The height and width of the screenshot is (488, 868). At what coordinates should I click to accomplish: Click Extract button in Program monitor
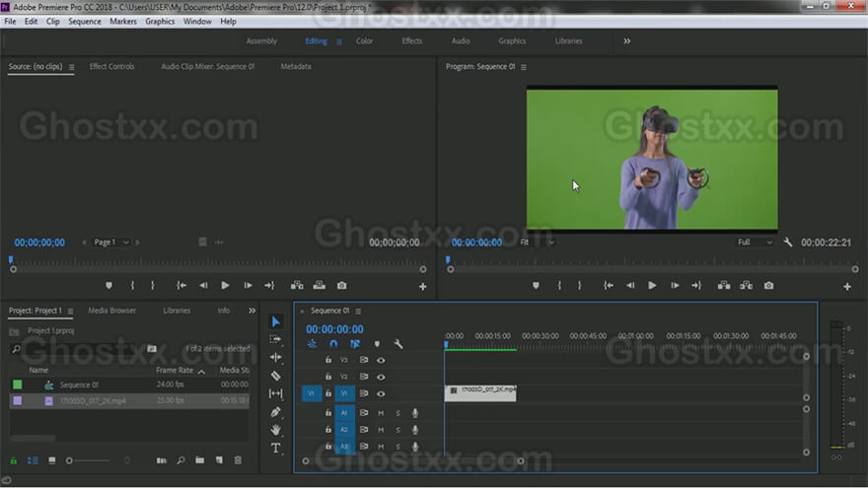point(747,286)
